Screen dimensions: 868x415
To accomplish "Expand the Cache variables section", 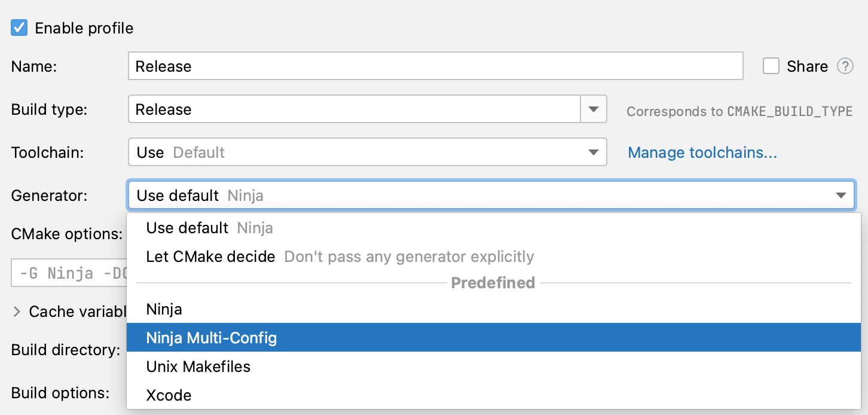I will point(16,311).
